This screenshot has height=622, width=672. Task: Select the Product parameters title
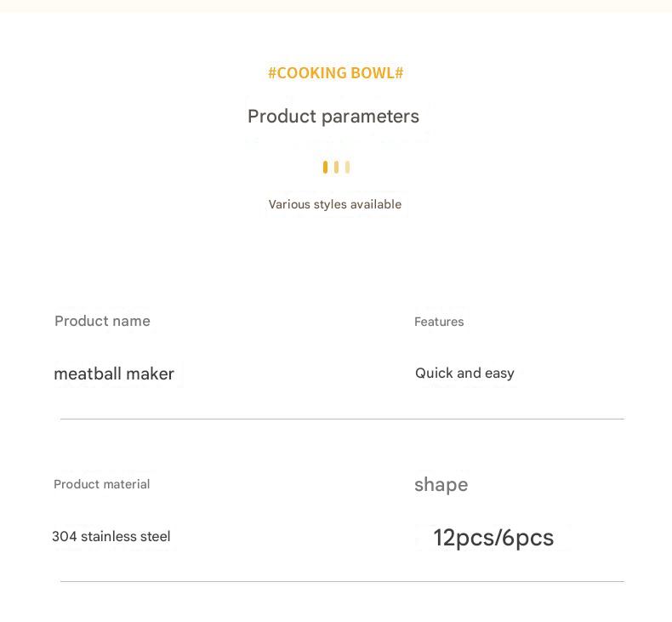(333, 117)
